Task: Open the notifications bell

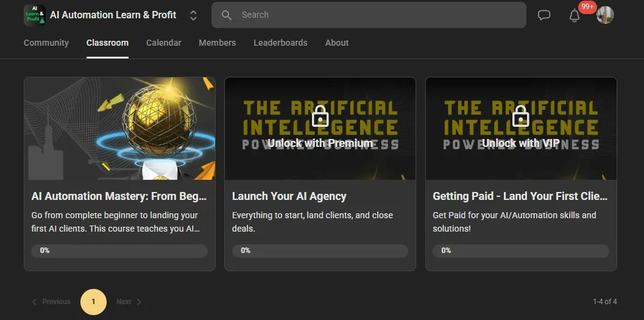Action: tap(574, 16)
